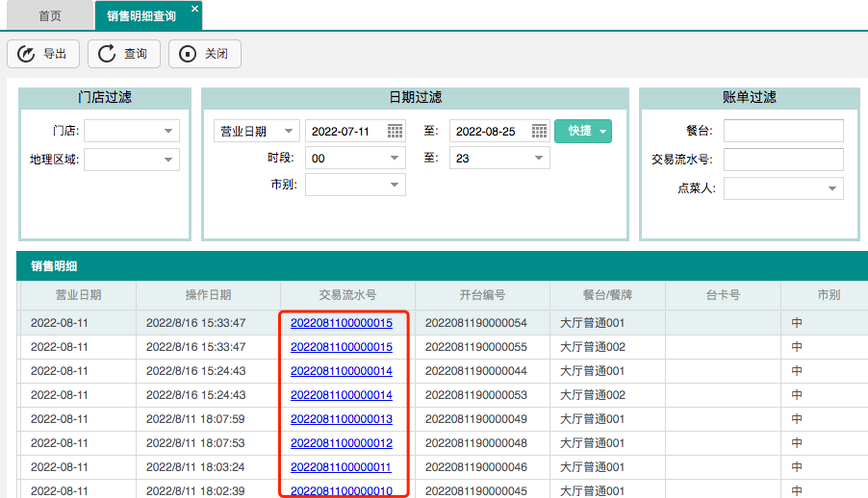Screen dimensions: 868x498
Task: Expand the 时段 start hour dropdown
Action: (x=396, y=158)
